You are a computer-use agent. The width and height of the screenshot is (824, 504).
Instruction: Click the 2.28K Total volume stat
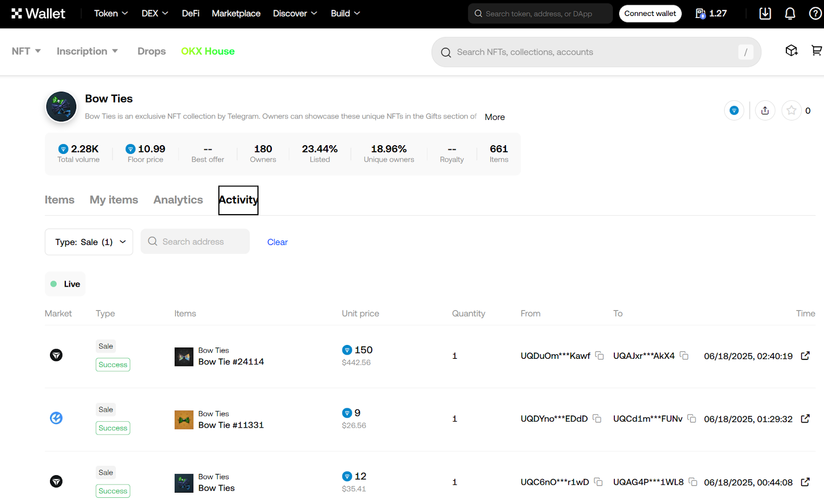click(x=78, y=153)
